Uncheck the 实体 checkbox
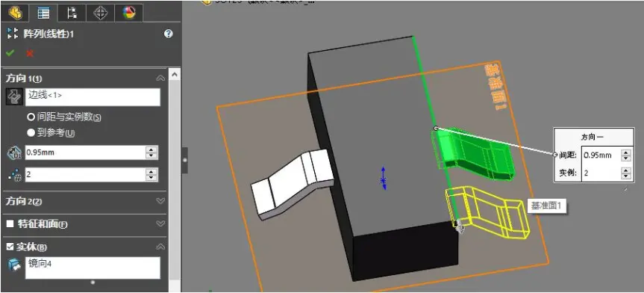 click(10, 247)
